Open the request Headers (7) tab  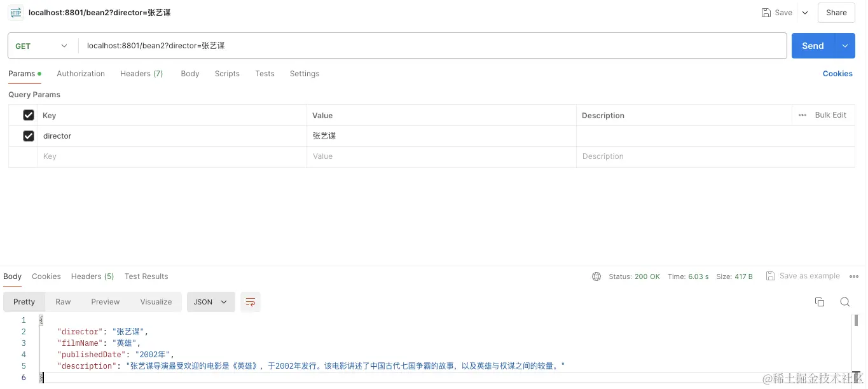[x=142, y=74]
